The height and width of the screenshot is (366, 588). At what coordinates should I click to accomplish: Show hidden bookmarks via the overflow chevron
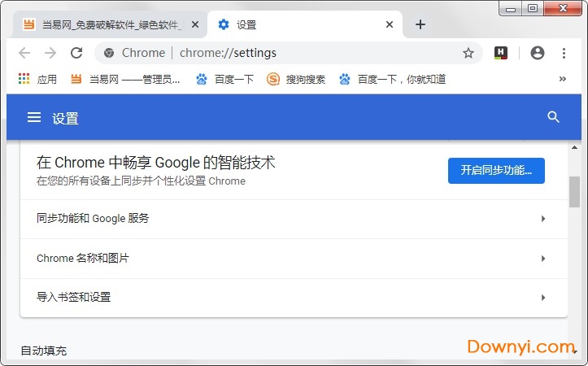pyautogui.click(x=562, y=79)
